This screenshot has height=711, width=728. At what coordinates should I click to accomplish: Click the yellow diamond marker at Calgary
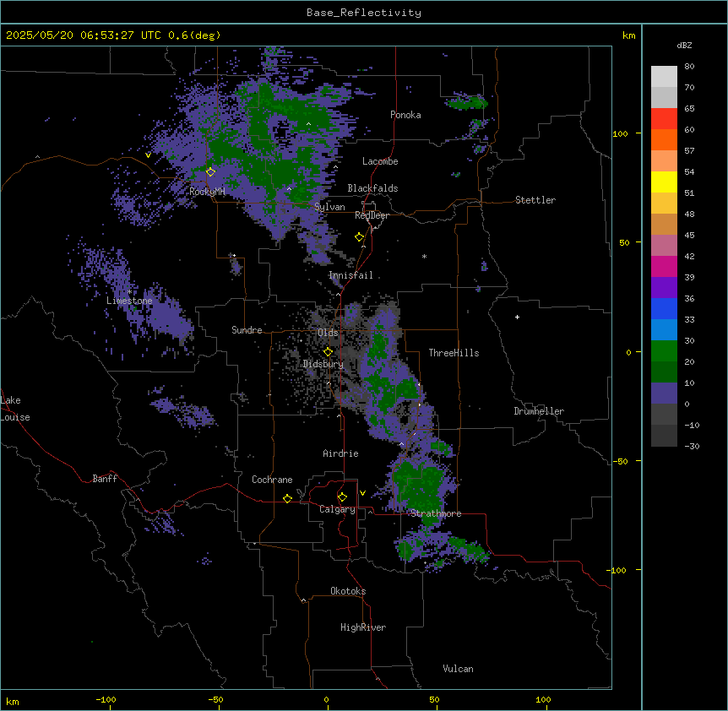tap(342, 497)
